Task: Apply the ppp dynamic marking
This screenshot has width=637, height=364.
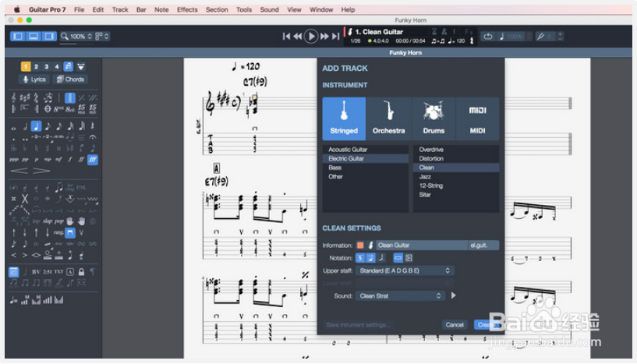Action: click(x=13, y=160)
